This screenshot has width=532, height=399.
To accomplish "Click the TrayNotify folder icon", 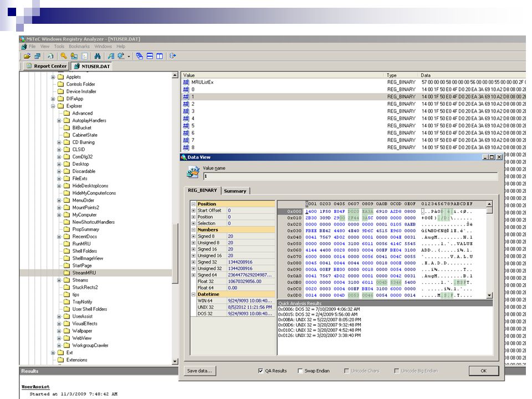I will [x=66, y=301].
